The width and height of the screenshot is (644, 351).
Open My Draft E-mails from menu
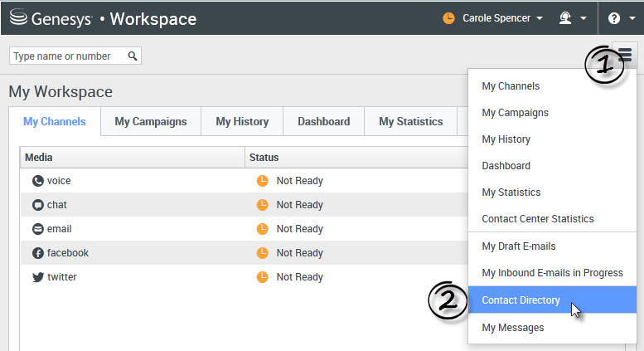click(518, 246)
